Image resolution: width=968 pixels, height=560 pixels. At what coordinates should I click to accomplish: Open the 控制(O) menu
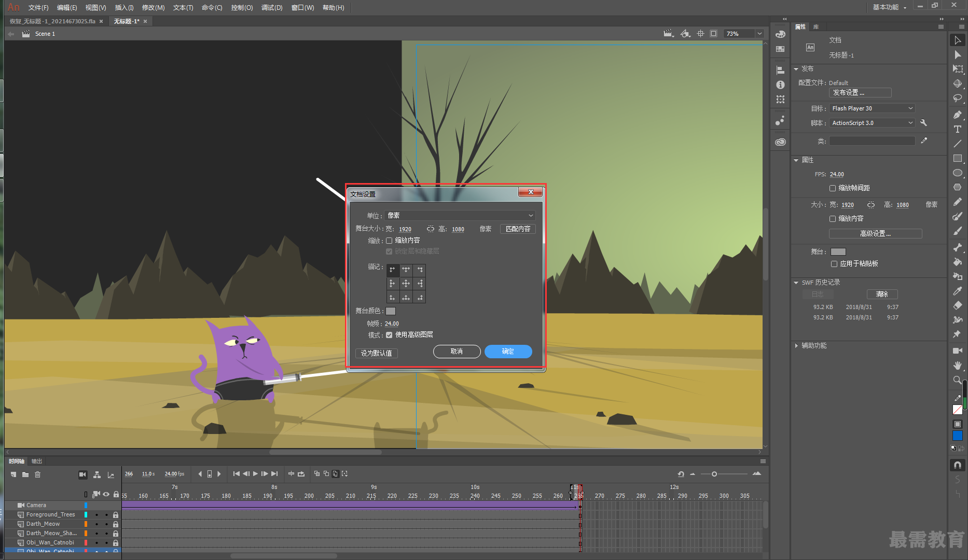[242, 7]
